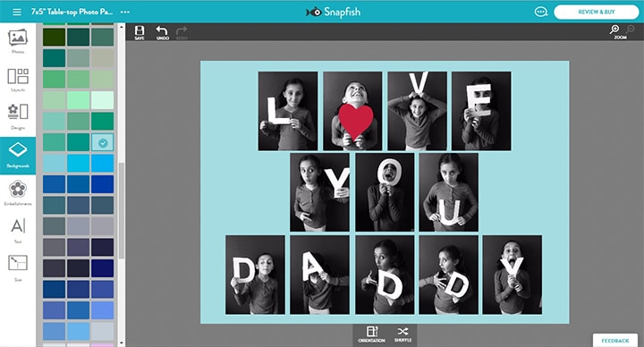Select the photo with letter L
This screenshot has width=644, height=347.
click(x=288, y=111)
